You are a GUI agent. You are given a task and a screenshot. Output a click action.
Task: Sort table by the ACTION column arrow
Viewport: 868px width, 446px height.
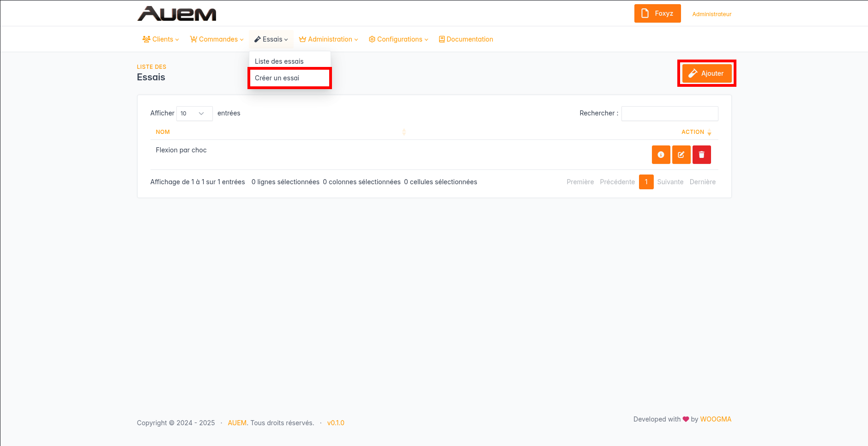pyautogui.click(x=709, y=133)
